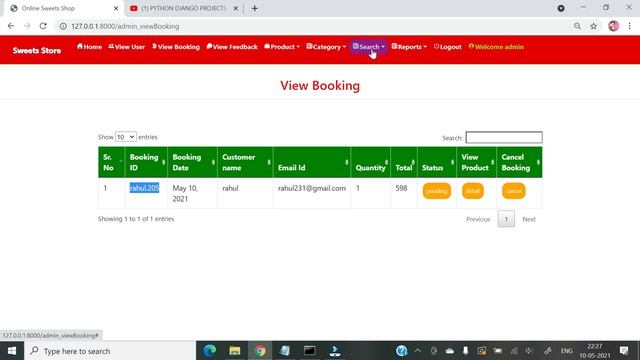Open View User page
This screenshot has width=640, height=360.
tap(127, 47)
